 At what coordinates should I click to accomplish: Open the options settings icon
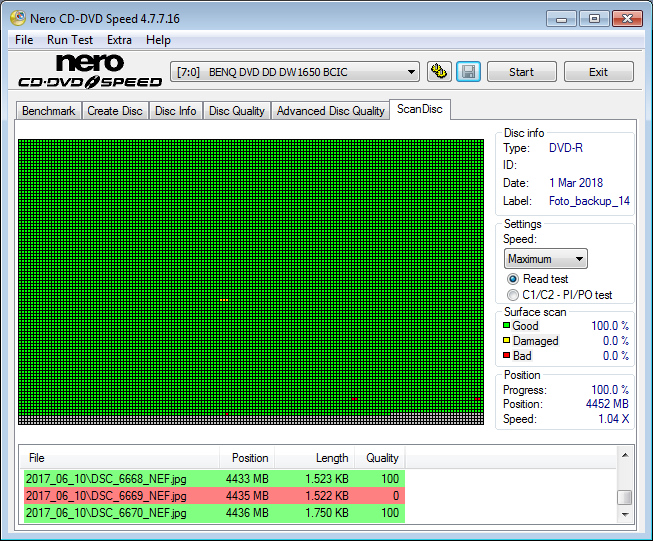(x=439, y=72)
